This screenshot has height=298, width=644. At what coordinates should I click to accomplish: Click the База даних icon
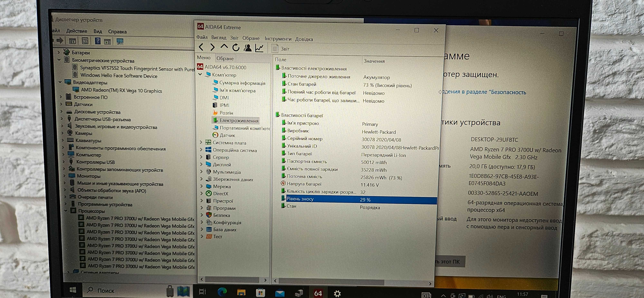pyautogui.click(x=209, y=229)
